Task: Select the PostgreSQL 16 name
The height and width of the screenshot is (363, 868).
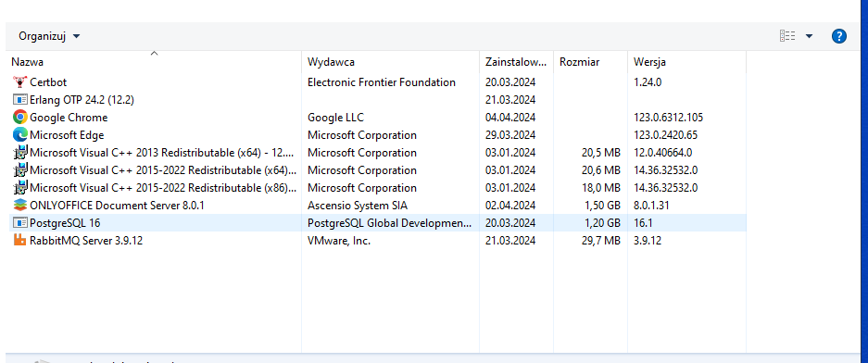Action: click(x=66, y=223)
